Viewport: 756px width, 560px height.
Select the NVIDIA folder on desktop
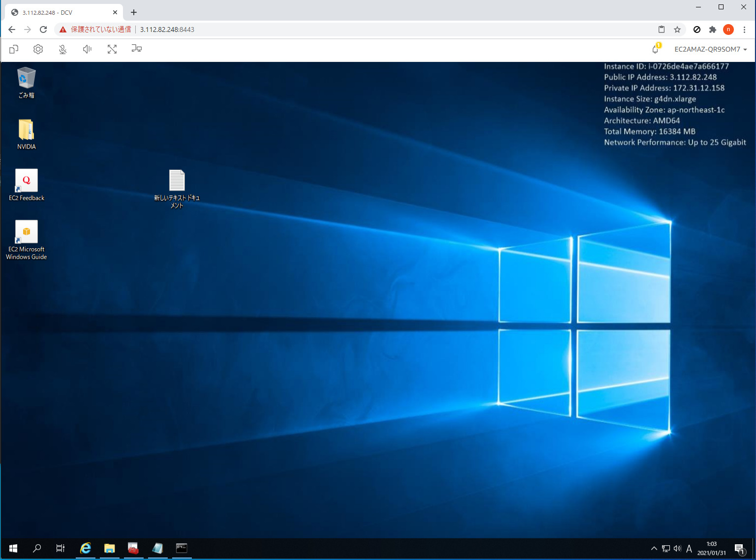coord(27,134)
